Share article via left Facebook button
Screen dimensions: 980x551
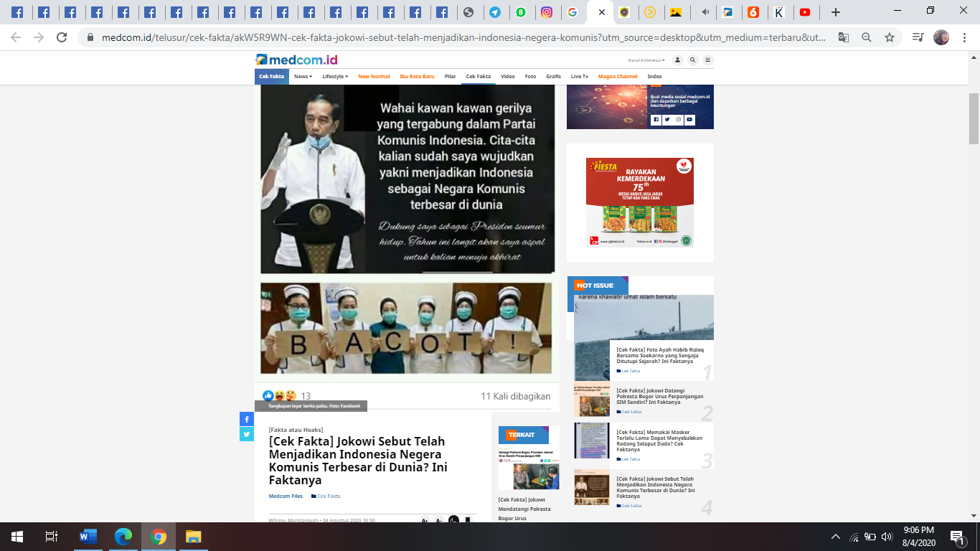coord(247,420)
